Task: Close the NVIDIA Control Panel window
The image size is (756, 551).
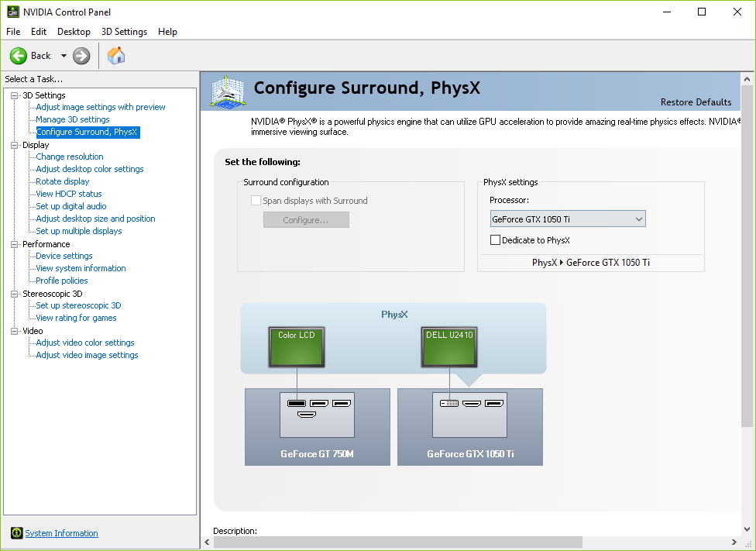Action: click(x=737, y=12)
